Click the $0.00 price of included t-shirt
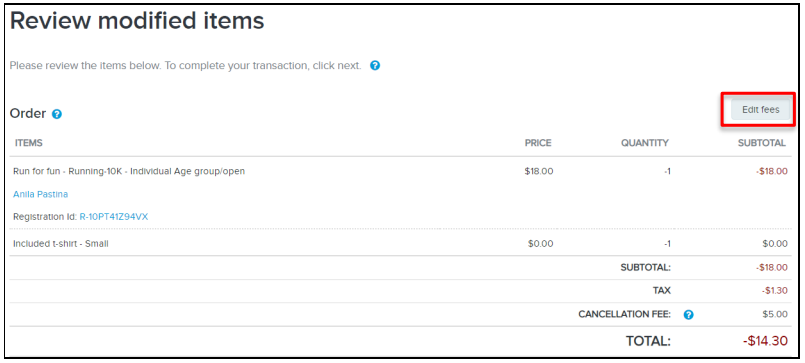805x363 pixels. (x=541, y=244)
